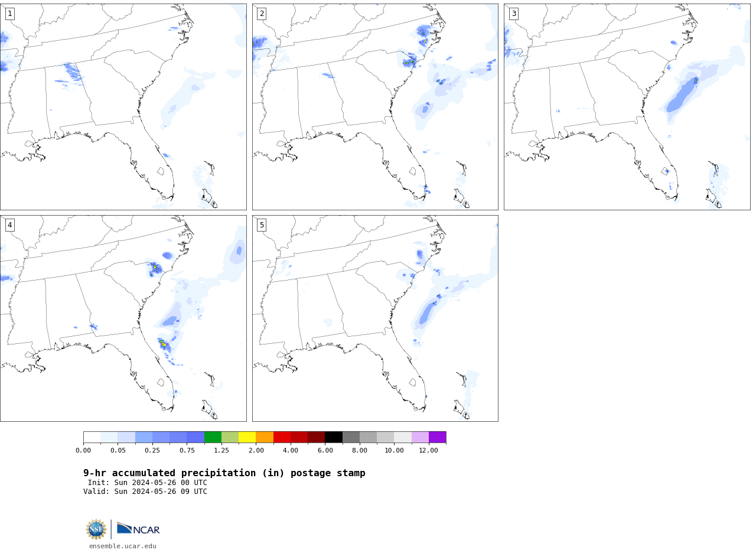Open ensemble member 5 precipitation map
The image size is (756, 553).
coord(375,318)
